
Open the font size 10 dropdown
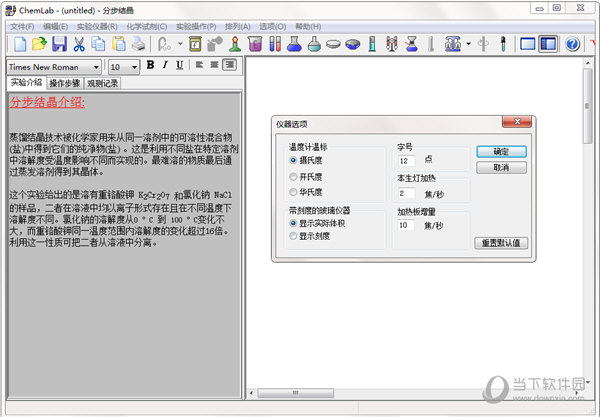coord(134,67)
